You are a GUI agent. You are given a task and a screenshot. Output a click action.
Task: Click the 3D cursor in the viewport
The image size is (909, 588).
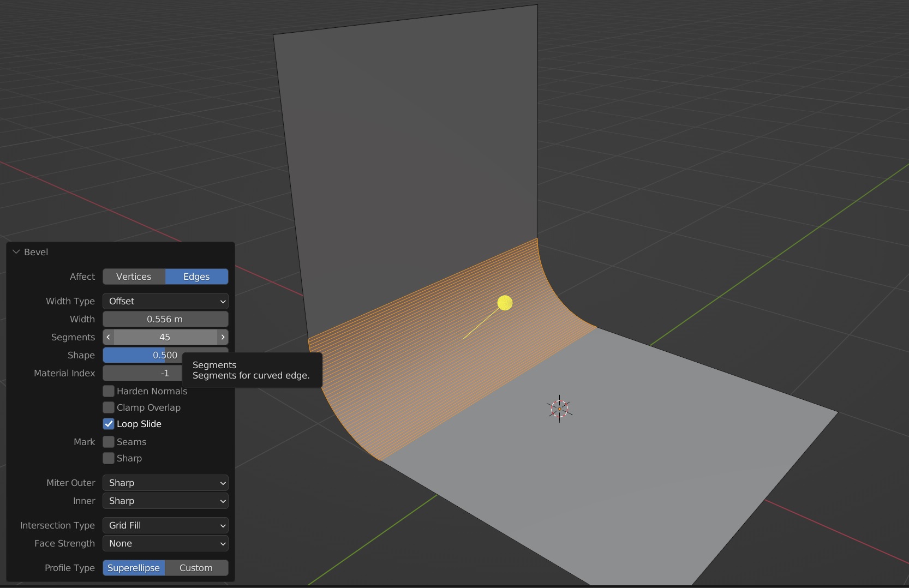click(559, 409)
